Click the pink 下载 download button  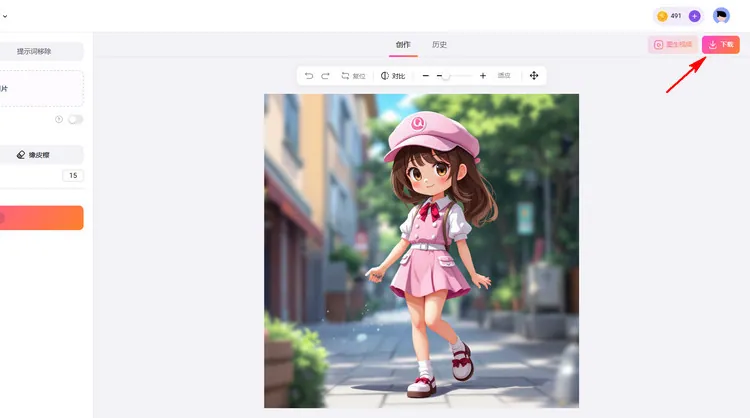pyautogui.click(x=721, y=45)
